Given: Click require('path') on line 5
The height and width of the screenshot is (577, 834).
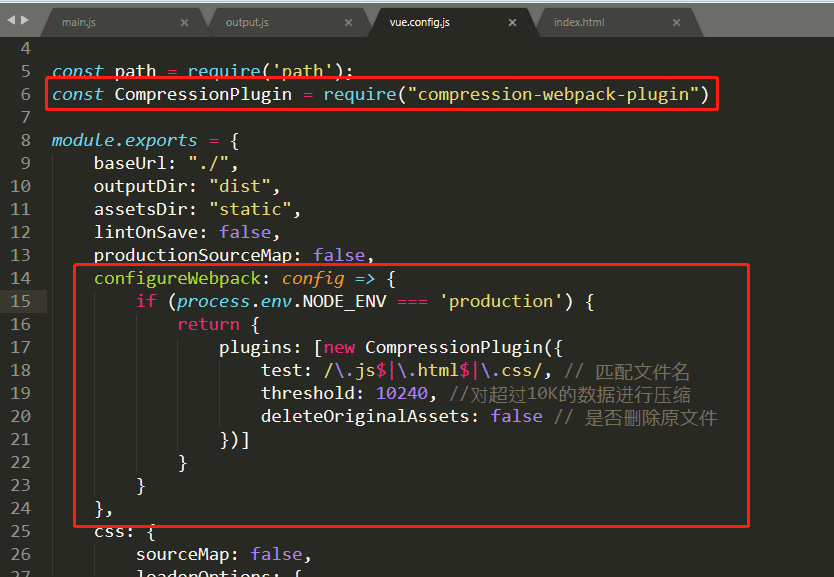Looking at the screenshot, I should point(264,71).
